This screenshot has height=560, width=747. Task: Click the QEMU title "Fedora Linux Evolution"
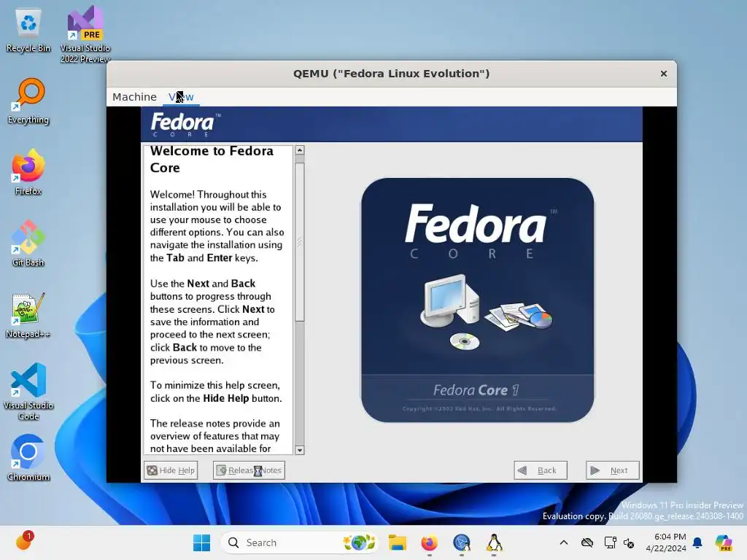click(x=391, y=74)
